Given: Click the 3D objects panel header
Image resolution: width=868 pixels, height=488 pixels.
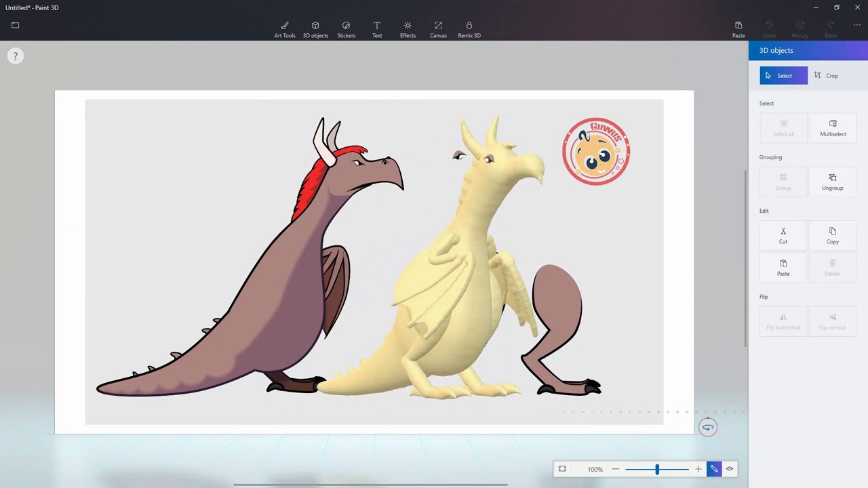Looking at the screenshot, I should (808, 50).
